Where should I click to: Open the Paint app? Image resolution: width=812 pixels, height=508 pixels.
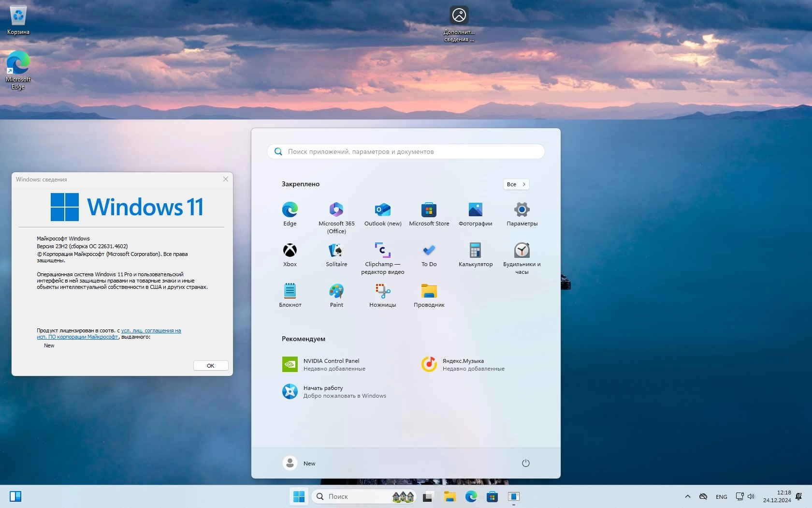click(336, 295)
